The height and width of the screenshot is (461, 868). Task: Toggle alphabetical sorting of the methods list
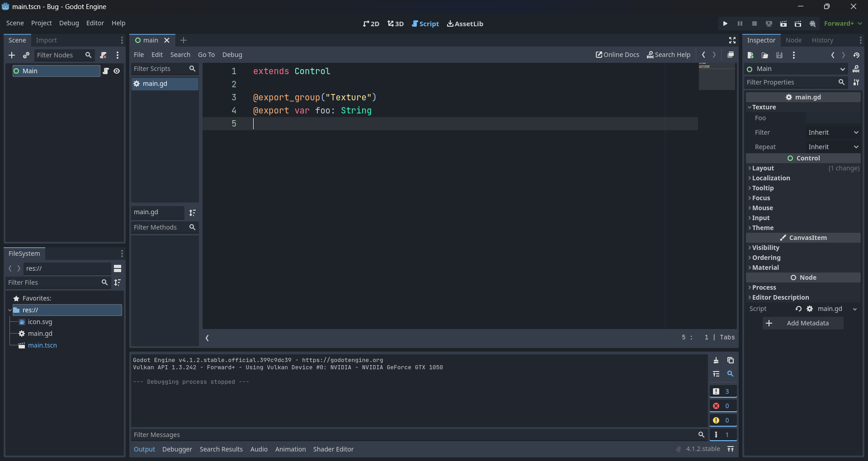click(192, 212)
